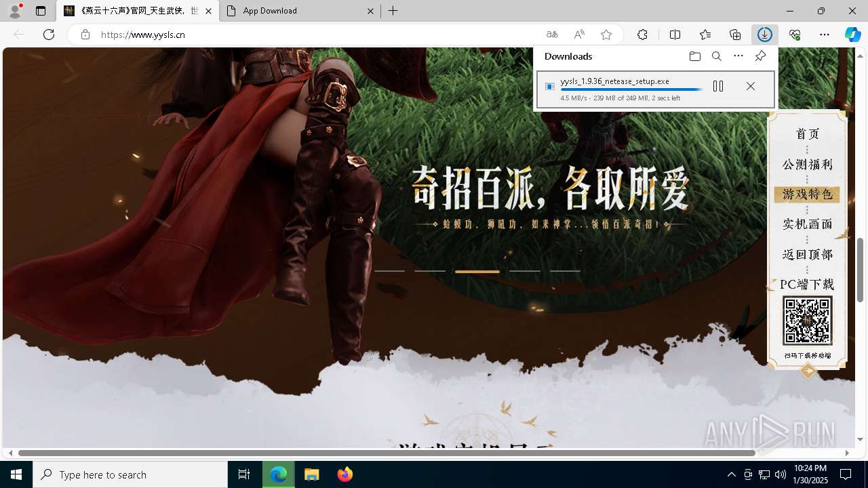Click the vertical scrollbar thumb

[860, 270]
